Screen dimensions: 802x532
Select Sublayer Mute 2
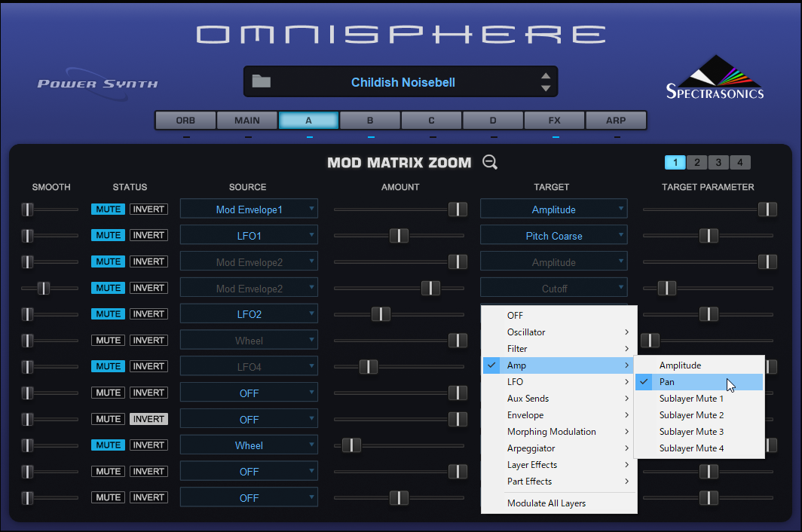699,415
